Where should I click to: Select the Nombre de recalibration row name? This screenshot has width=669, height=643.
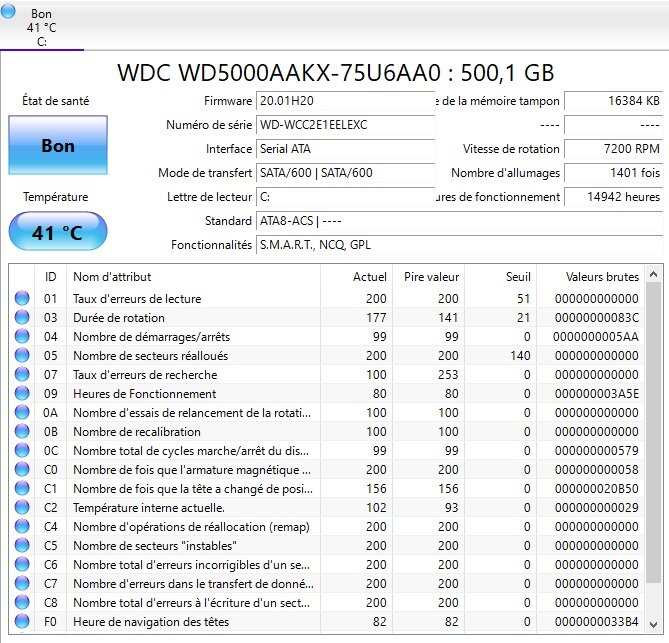point(137,431)
